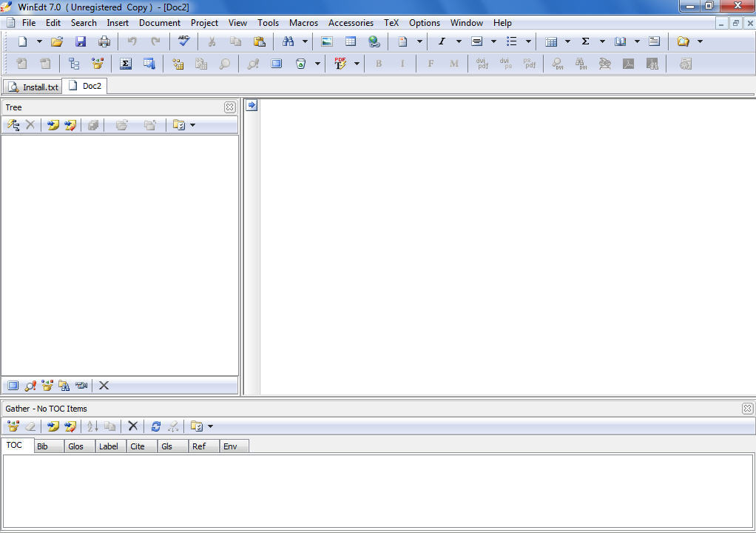Click the Sigma math toolbar icon
The image size is (756, 533).
pyautogui.click(x=585, y=41)
